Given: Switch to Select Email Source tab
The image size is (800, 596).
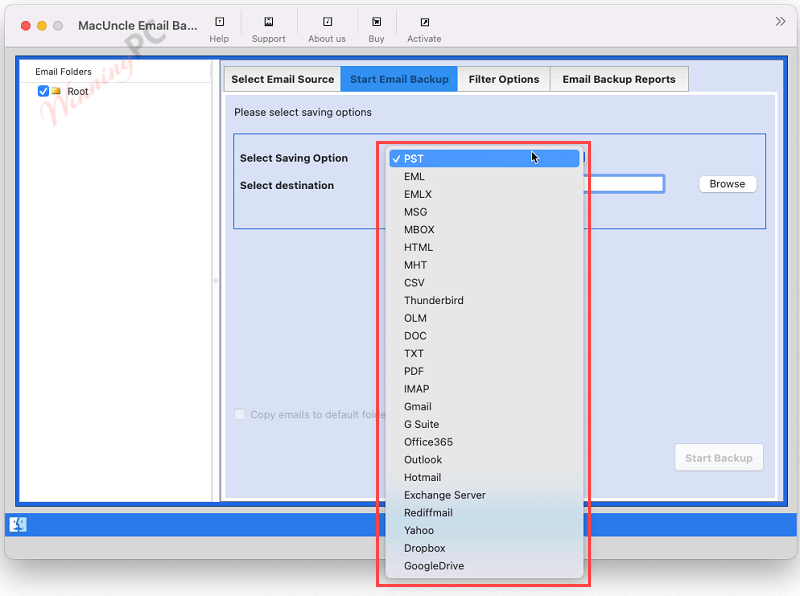Looking at the screenshot, I should coord(283,79).
